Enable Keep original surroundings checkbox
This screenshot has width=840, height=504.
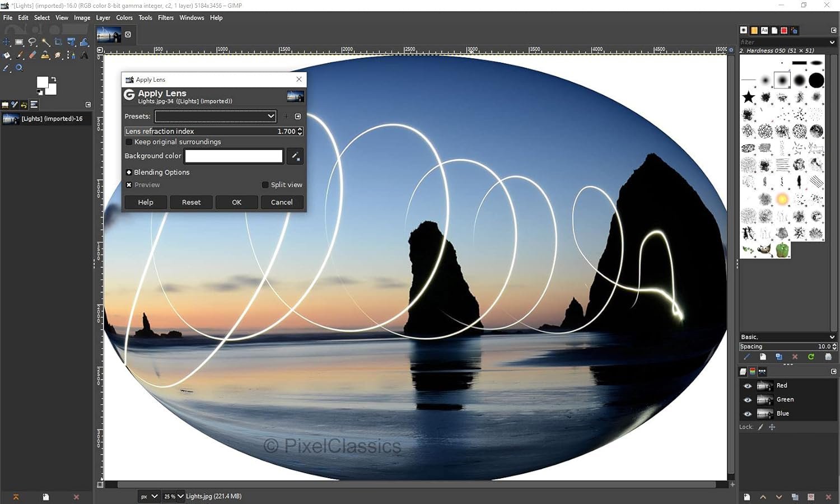[x=129, y=142]
